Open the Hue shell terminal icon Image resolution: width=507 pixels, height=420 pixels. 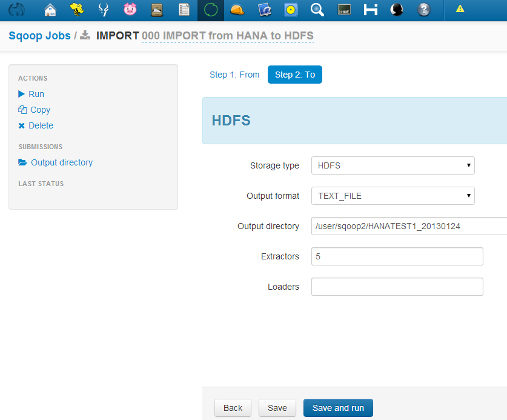click(344, 10)
